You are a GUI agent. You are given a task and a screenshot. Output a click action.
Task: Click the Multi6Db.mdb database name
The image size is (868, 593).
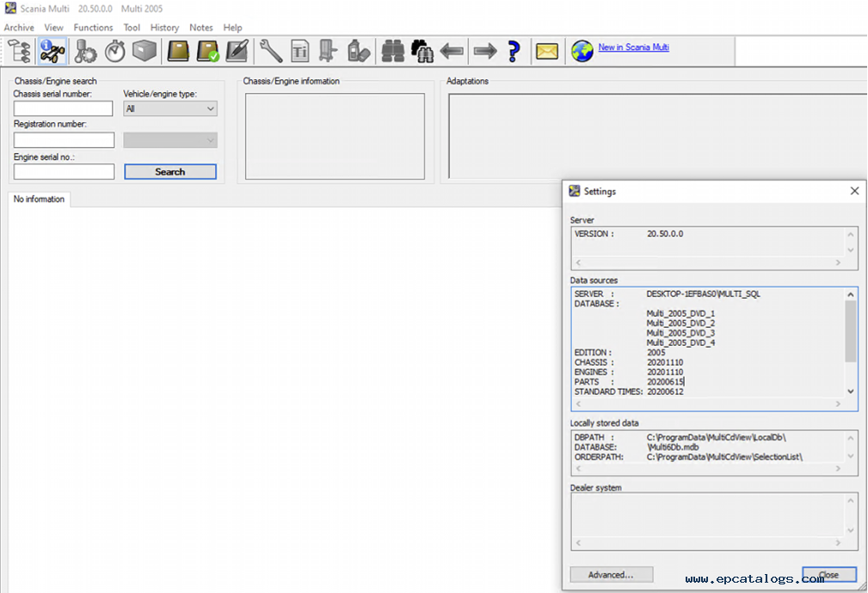(x=673, y=447)
